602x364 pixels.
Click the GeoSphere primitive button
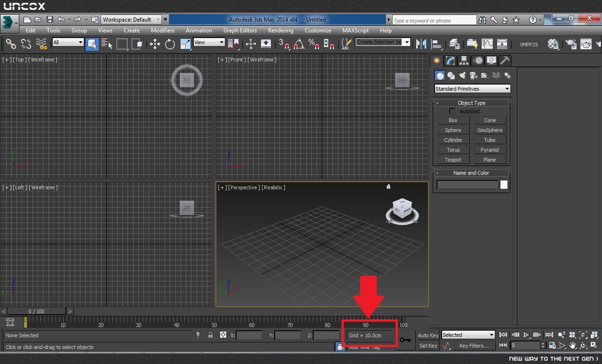coord(490,130)
